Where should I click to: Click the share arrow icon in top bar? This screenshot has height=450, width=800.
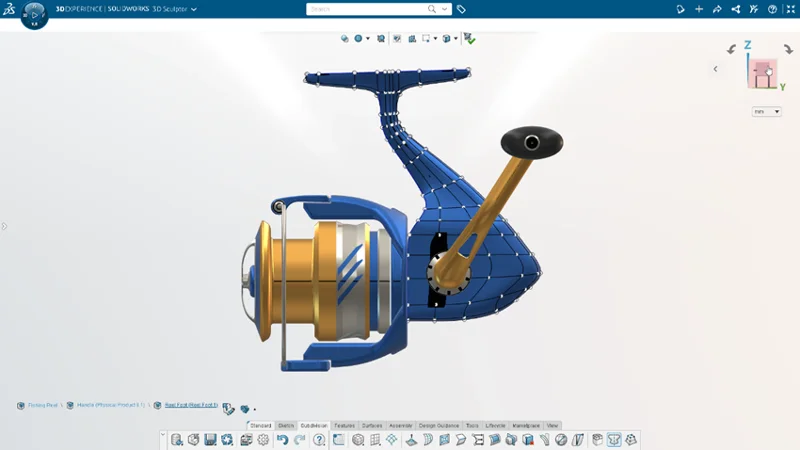click(717, 9)
